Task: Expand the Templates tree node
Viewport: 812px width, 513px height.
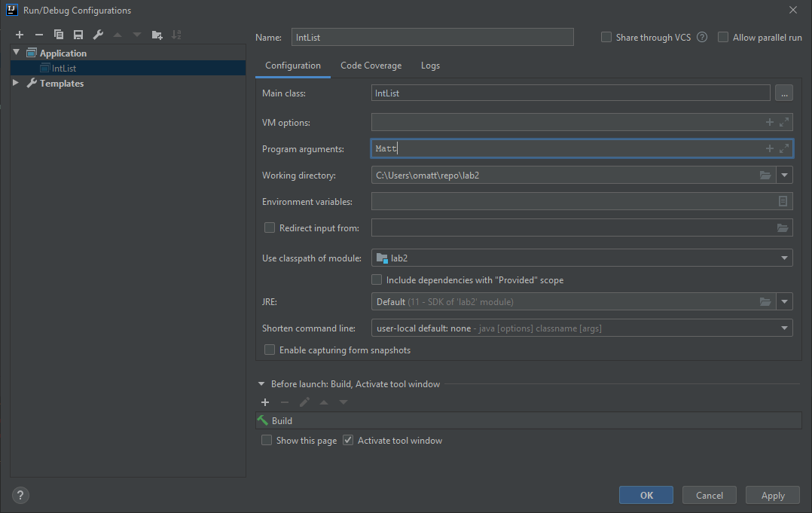Action: click(x=15, y=83)
